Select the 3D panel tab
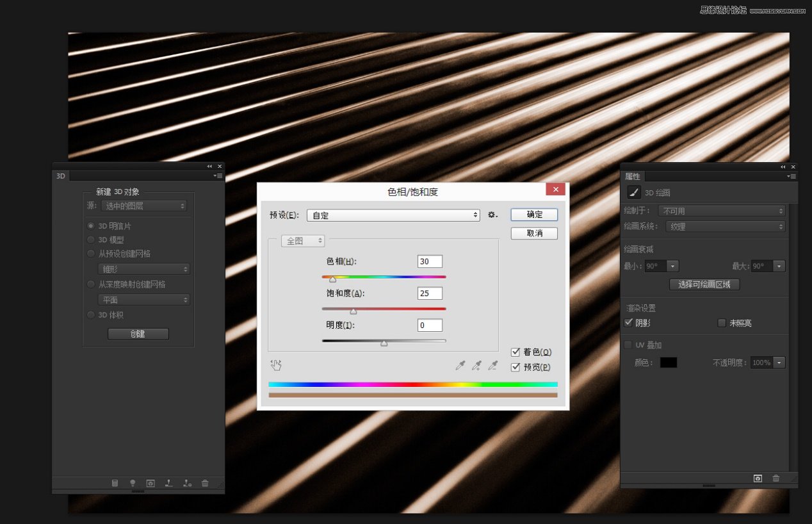Viewport: 812px width, 524px height. click(60, 176)
